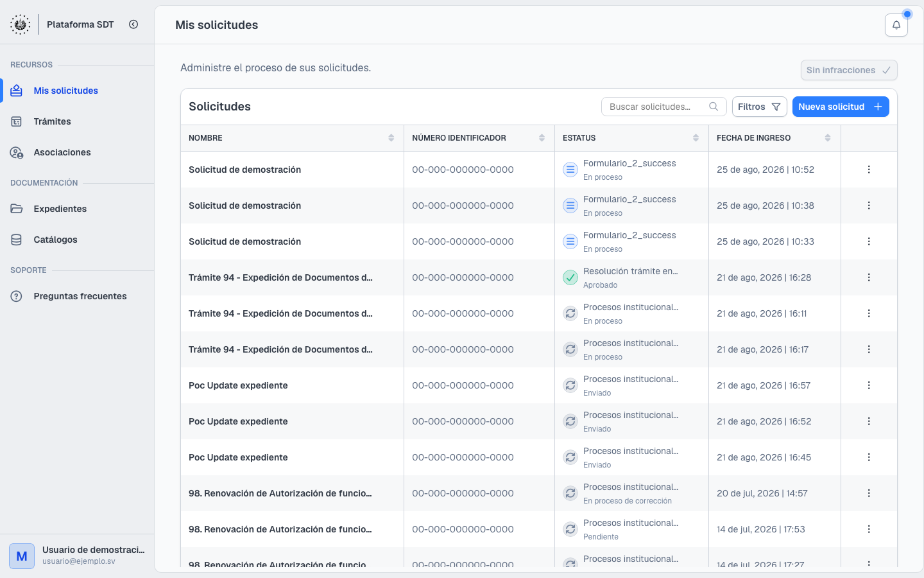Click the search magnifier icon

[x=714, y=107]
